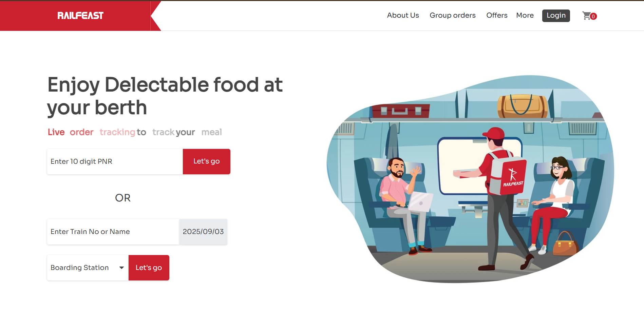Go to About Us page
644x312 pixels.
tap(403, 15)
